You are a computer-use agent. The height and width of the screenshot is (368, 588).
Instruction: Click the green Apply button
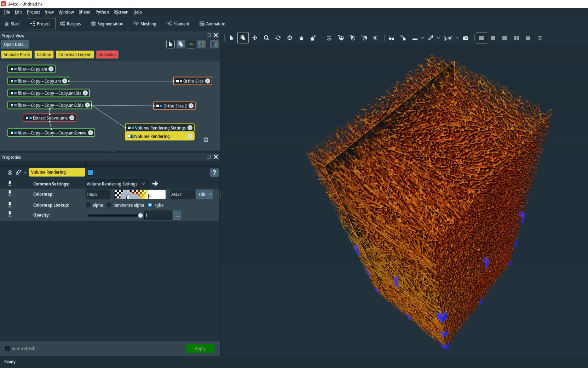200,349
